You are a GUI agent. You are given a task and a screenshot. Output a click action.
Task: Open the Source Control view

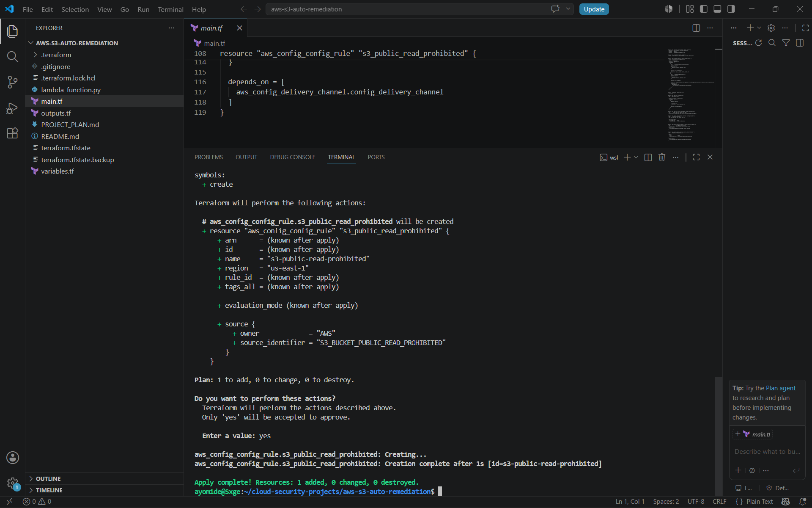click(13, 82)
